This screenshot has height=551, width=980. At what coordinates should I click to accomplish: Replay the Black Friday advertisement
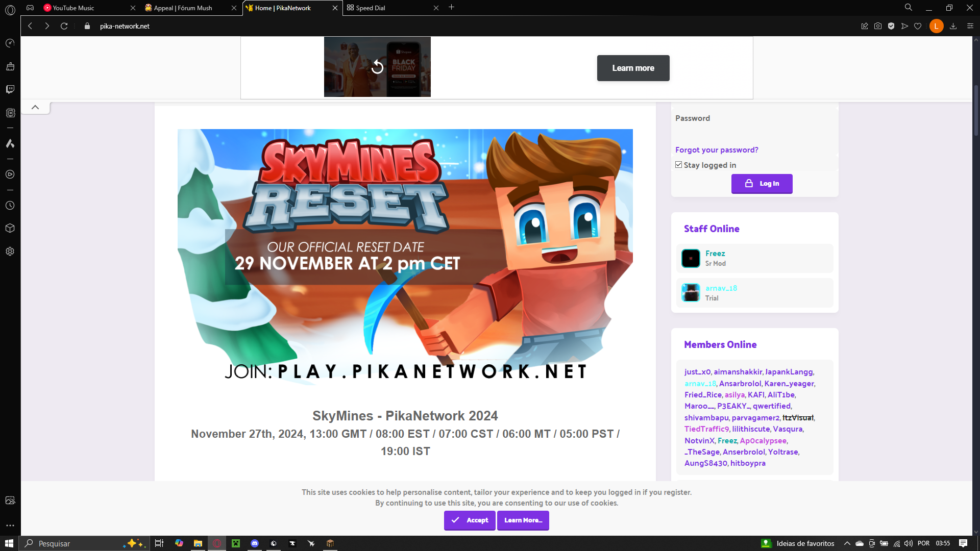377,67
